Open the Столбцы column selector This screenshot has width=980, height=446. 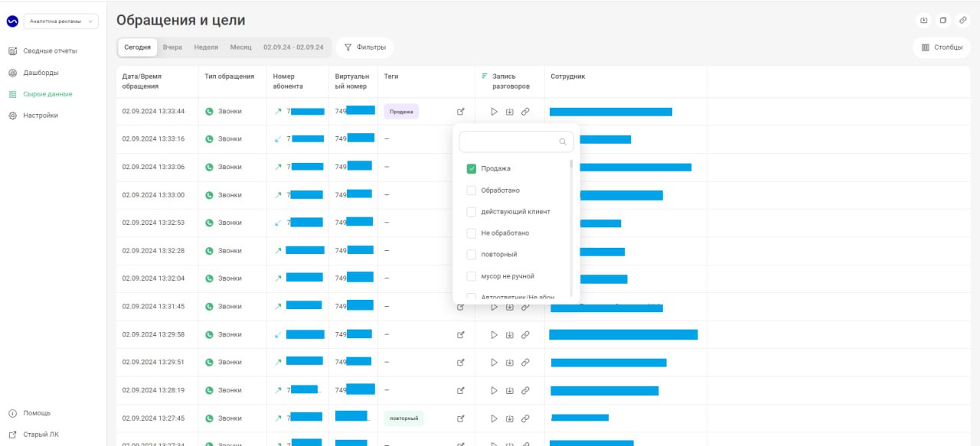(x=942, y=47)
